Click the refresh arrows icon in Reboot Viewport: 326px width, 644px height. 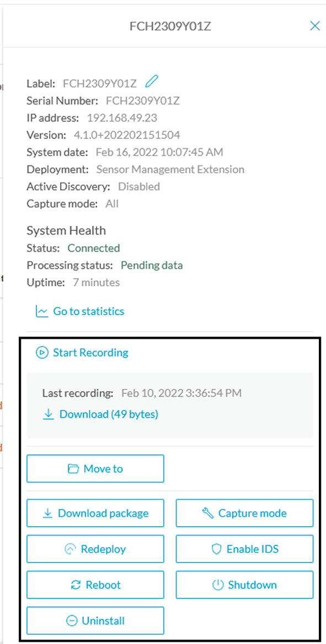pyautogui.click(x=76, y=585)
